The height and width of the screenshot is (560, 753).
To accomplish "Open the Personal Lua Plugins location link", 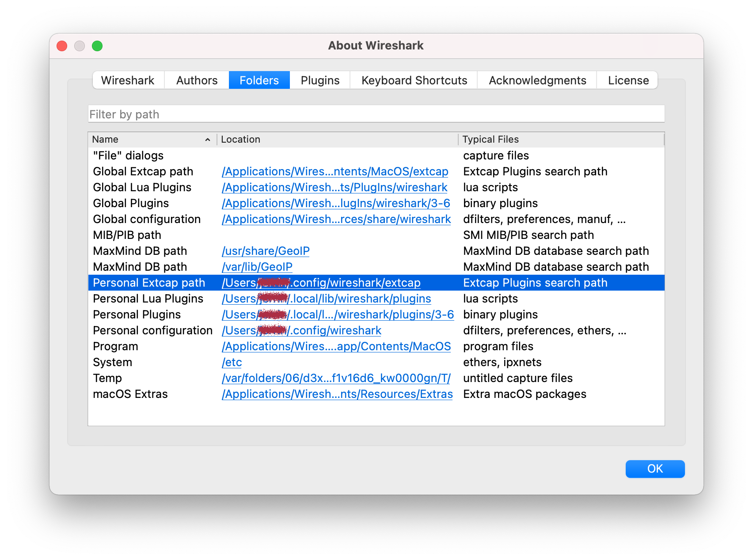I will tap(327, 299).
